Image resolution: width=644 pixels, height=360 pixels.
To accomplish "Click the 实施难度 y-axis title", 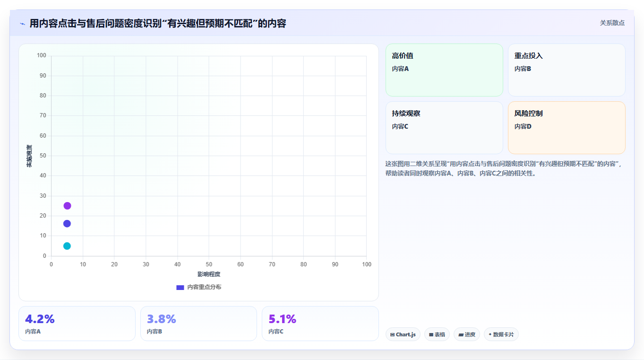I will point(29,156).
